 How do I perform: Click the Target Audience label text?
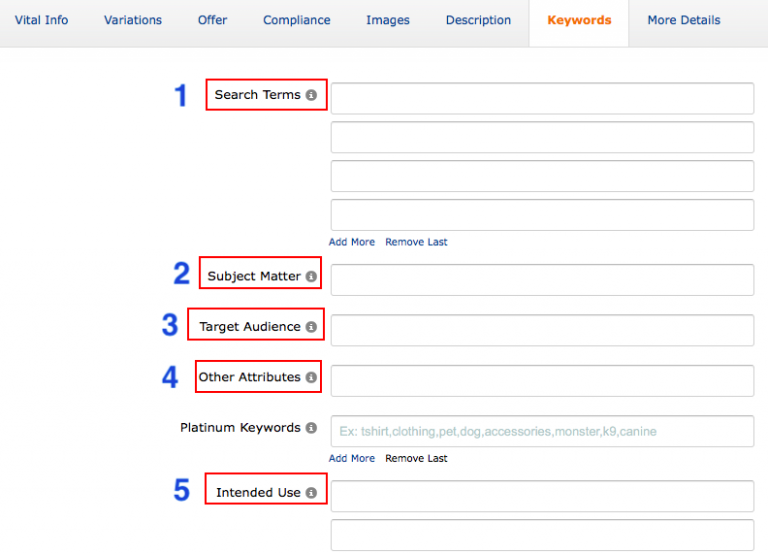[250, 327]
